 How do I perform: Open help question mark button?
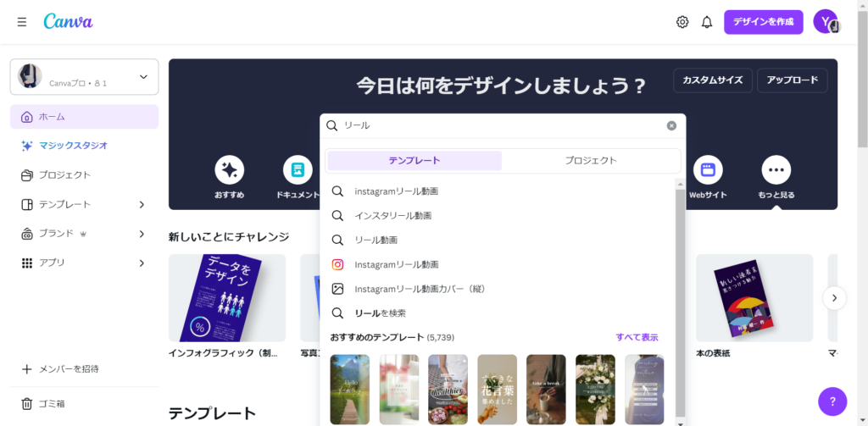pyautogui.click(x=832, y=401)
